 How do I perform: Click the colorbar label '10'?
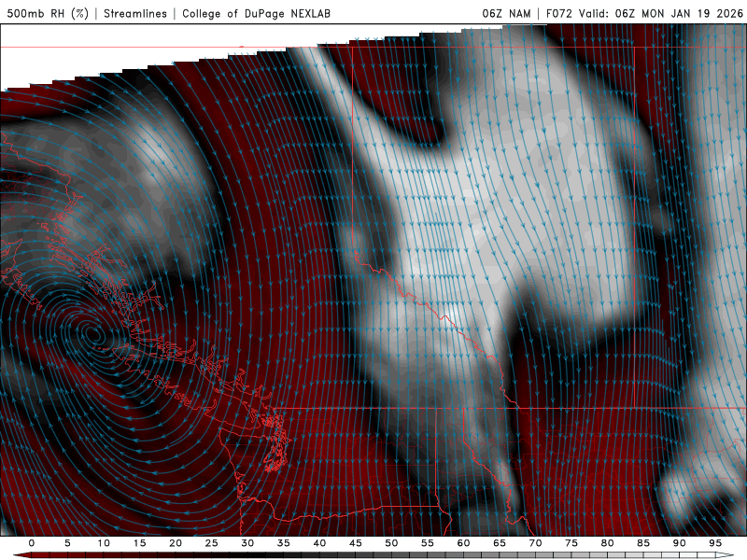point(104,543)
